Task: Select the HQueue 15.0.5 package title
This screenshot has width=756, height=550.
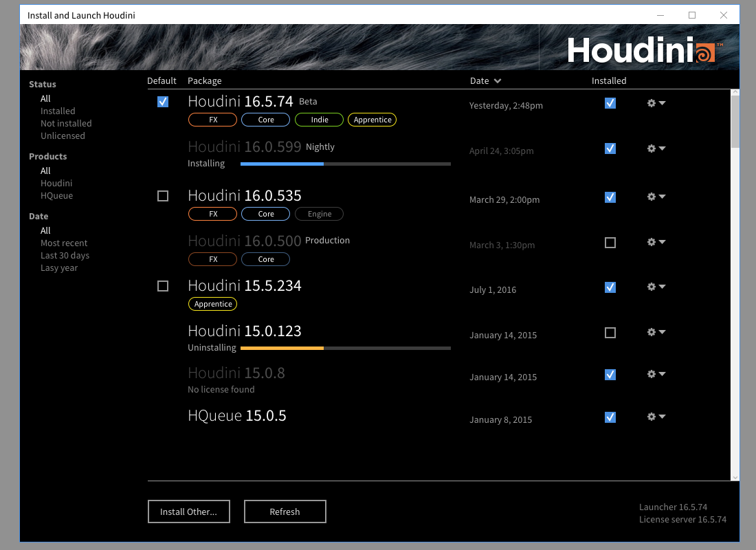Action: (x=236, y=415)
